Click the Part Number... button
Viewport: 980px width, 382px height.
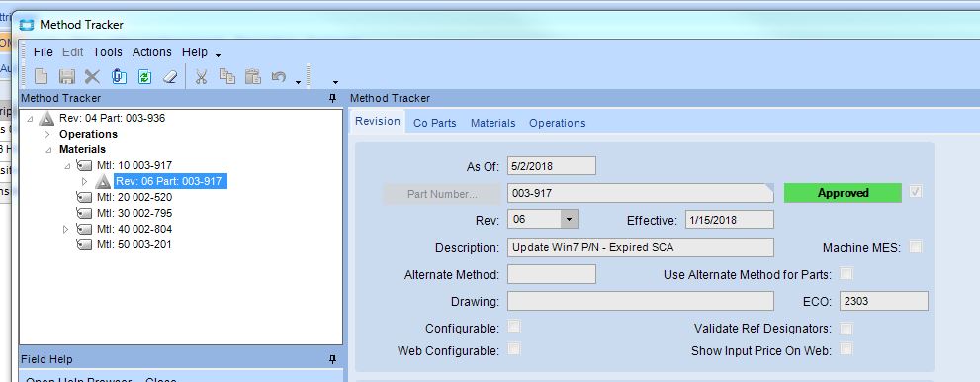[442, 193]
